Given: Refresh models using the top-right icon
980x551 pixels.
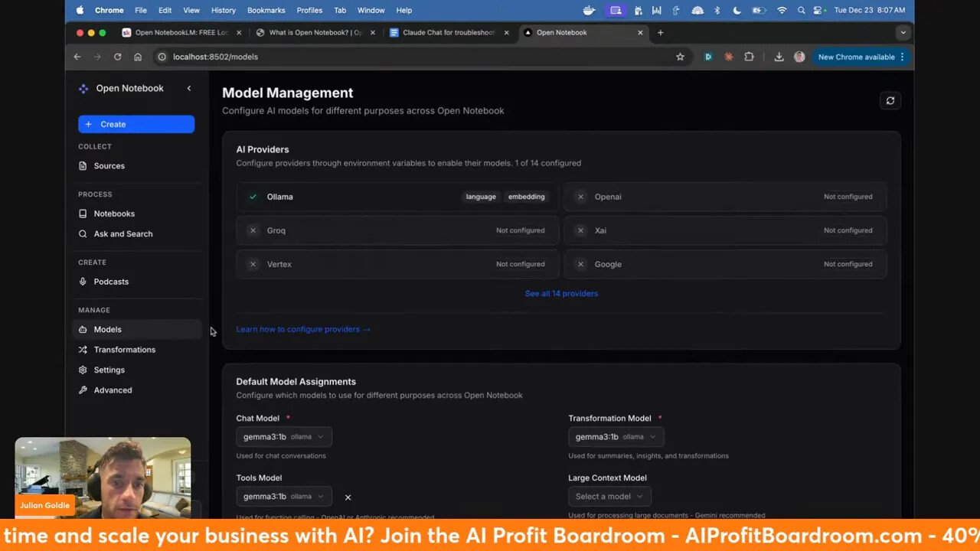Looking at the screenshot, I should [x=890, y=100].
